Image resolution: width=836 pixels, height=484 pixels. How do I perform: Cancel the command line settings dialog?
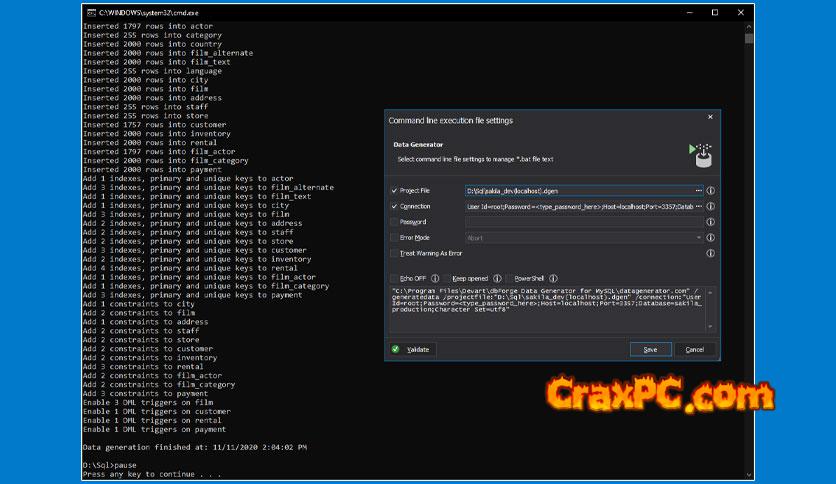[694, 349]
